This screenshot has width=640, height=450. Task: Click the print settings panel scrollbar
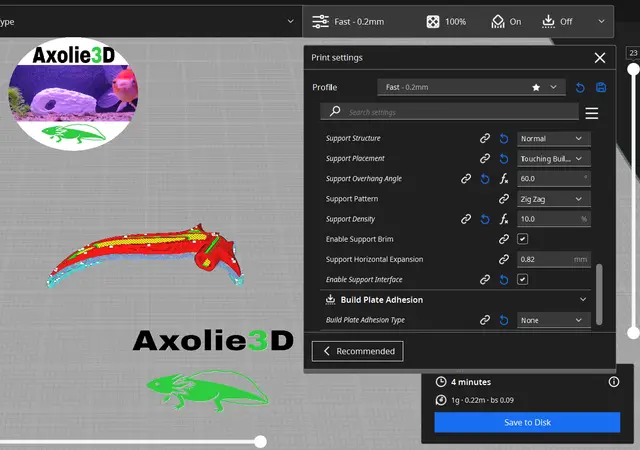coord(599,294)
